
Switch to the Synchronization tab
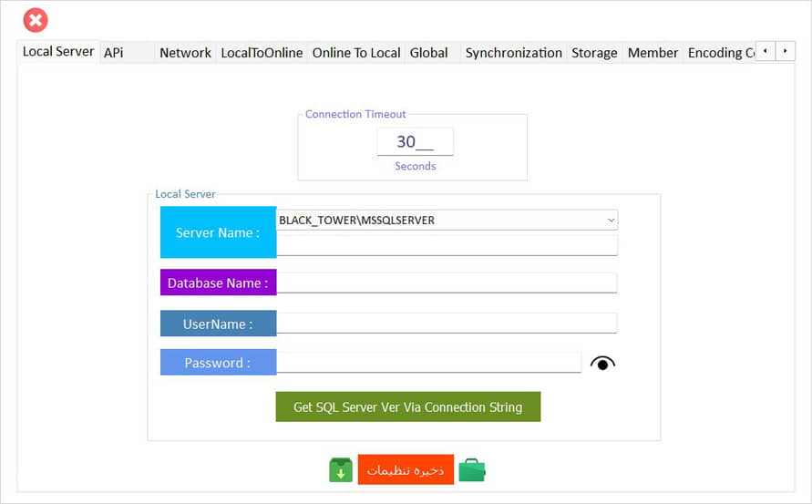click(513, 53)
